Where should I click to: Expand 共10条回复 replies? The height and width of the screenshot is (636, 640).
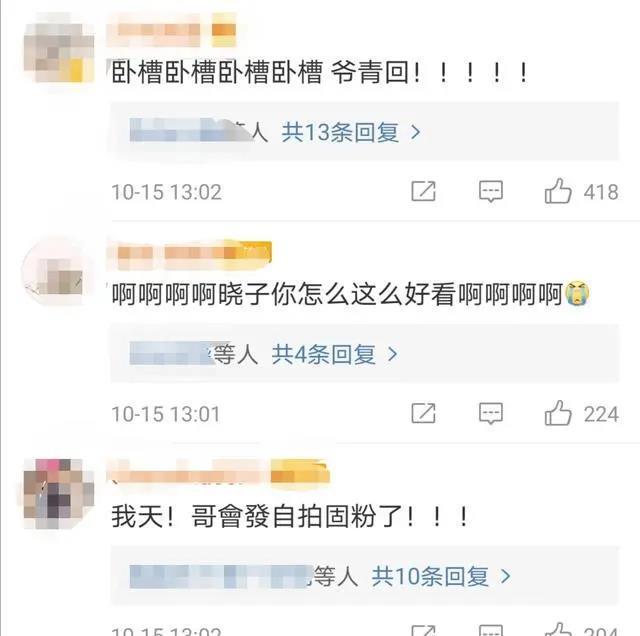(440, 576)
